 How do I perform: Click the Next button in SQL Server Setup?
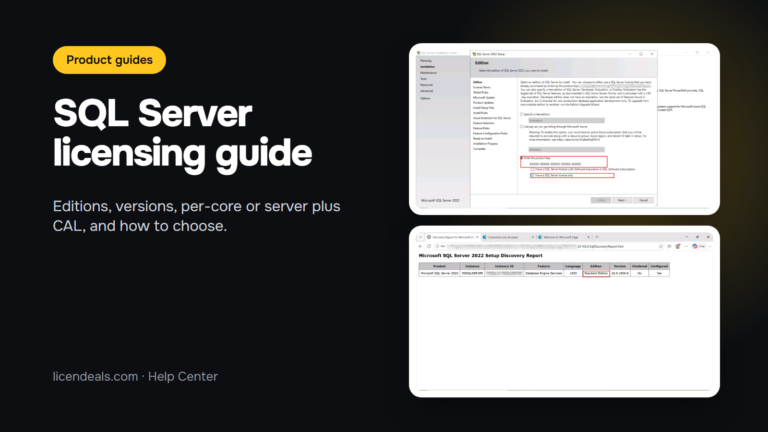point(622,200)
